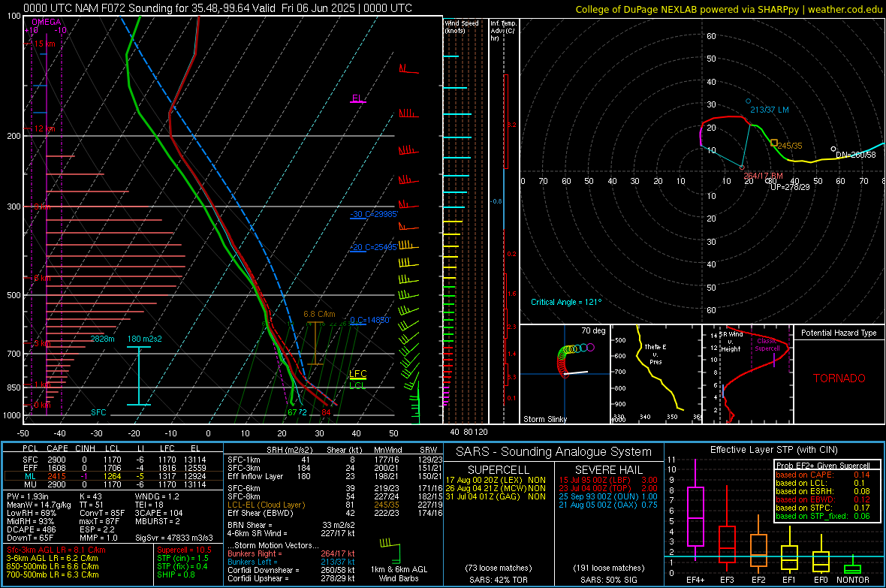Click the 70 deg slinky tilt label

coord(593,330)
